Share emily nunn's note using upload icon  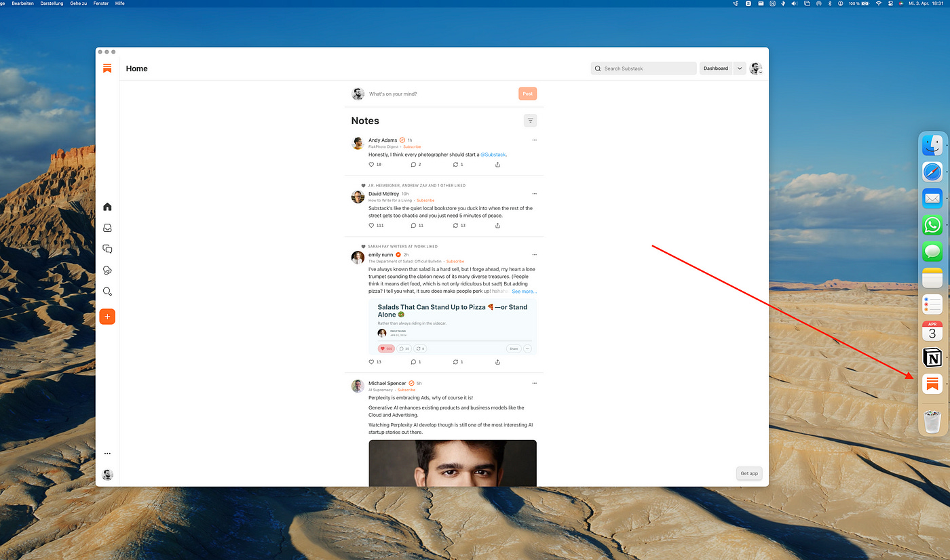point(498,362)
